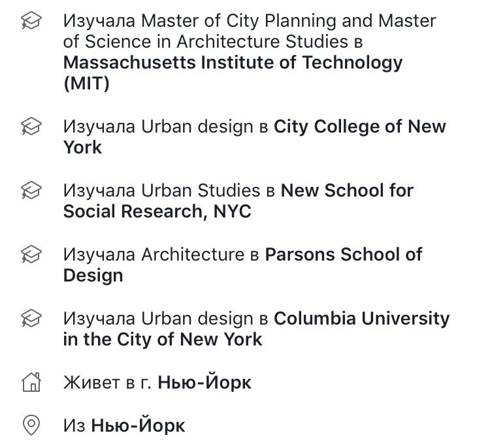Click location pin icon next to Из Нью-Йорк
Image resolution: width=490 pixels, height=448 pixels.
[x=31, y=425]
